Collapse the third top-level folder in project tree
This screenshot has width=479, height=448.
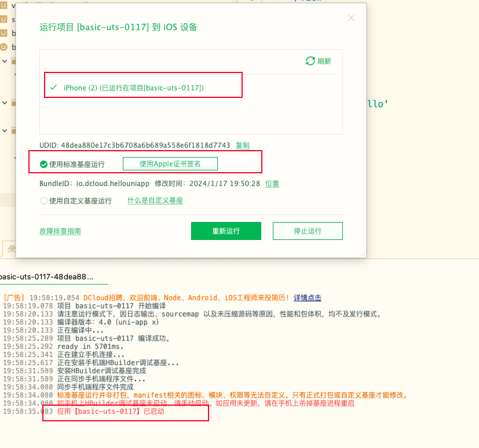pyautogui.click(x=4, y=130)
